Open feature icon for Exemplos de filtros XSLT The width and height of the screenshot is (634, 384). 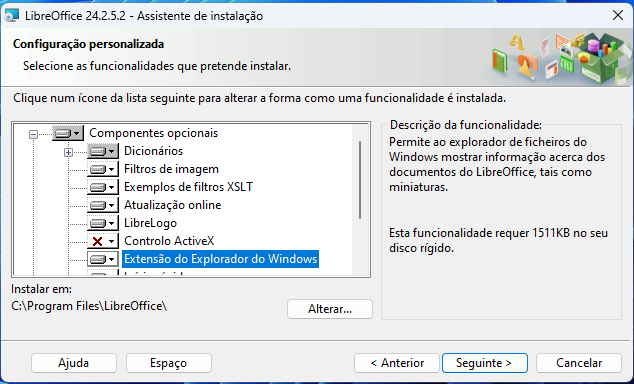pyautogui.click(x=103, y=187)
